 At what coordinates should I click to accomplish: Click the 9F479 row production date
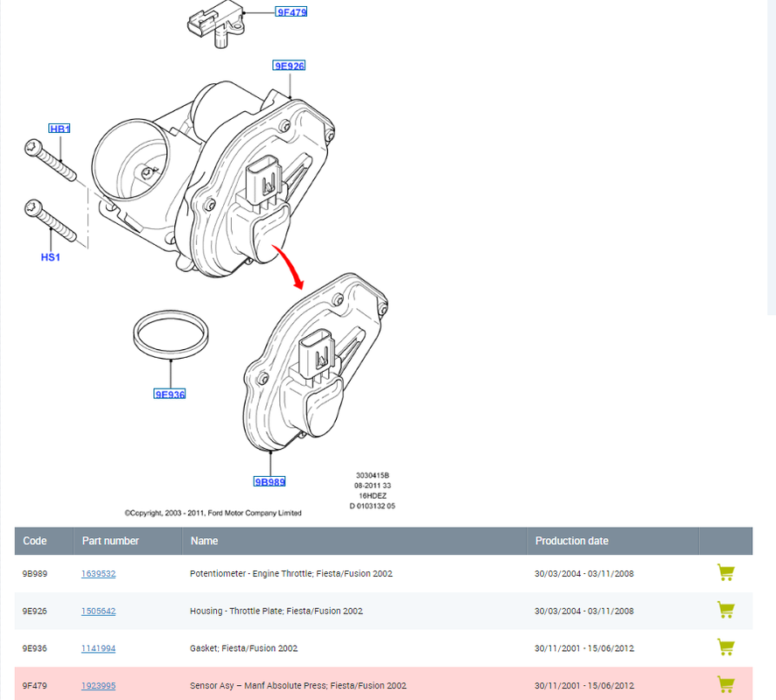[584, 686]
